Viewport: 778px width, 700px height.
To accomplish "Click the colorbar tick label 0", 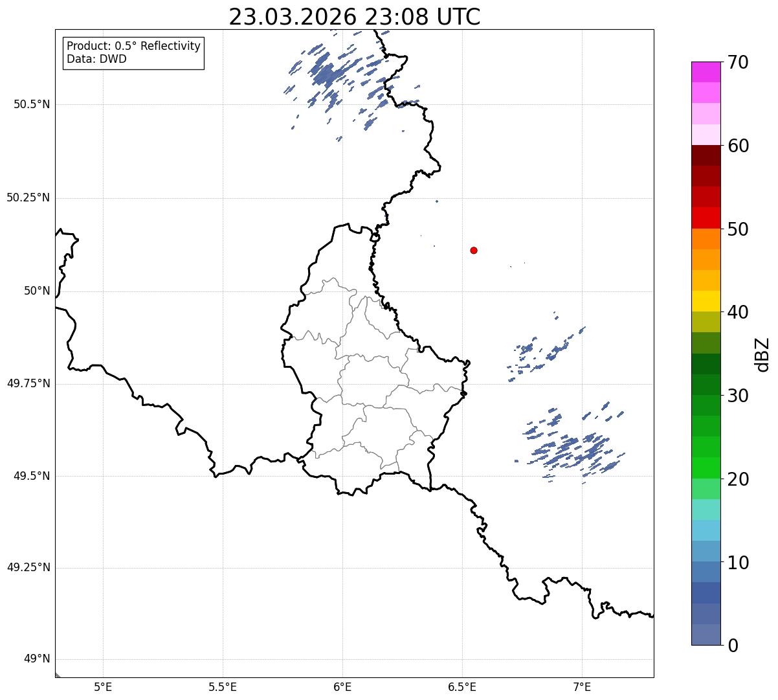I will point(733,646).
